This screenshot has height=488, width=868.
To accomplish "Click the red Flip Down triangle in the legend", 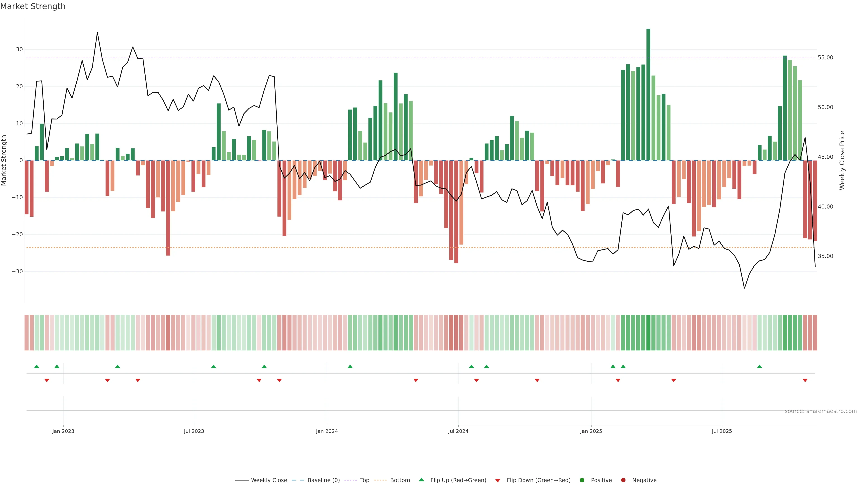I will [498, 481].
